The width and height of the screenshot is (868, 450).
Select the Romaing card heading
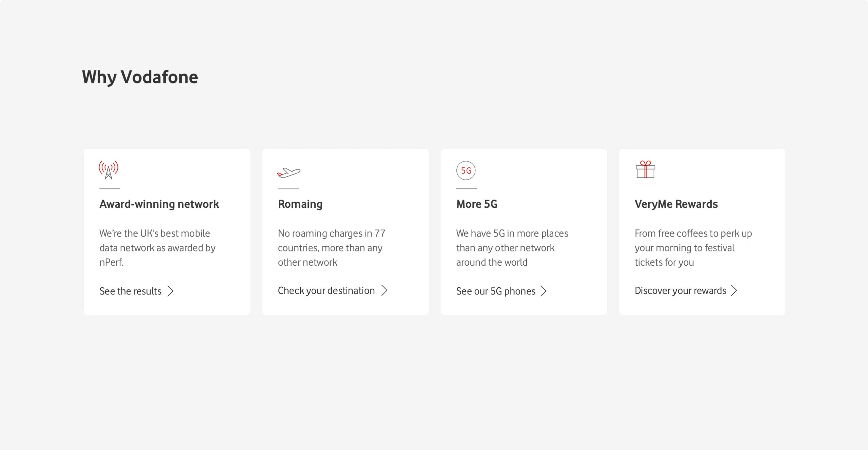click(300, 204)
